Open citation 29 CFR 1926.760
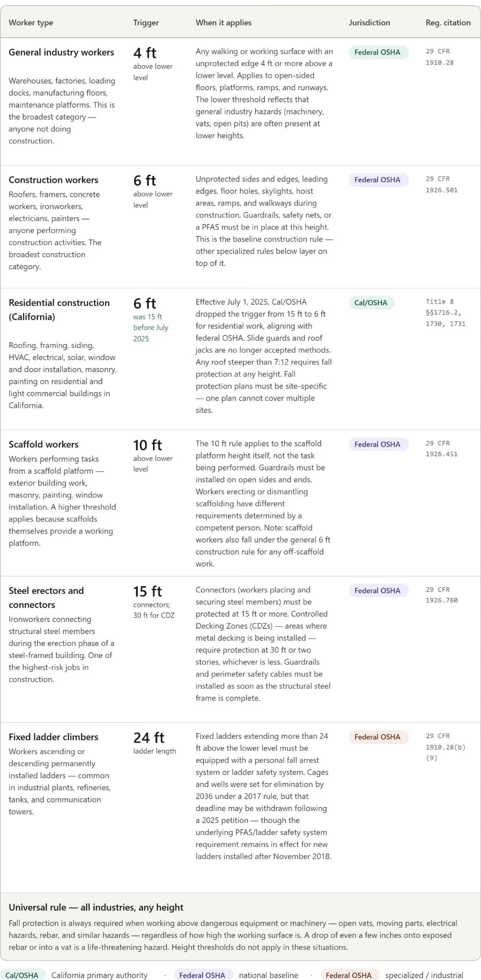The width and height of the screenshot is (481, 980). [x=442, y=595]
